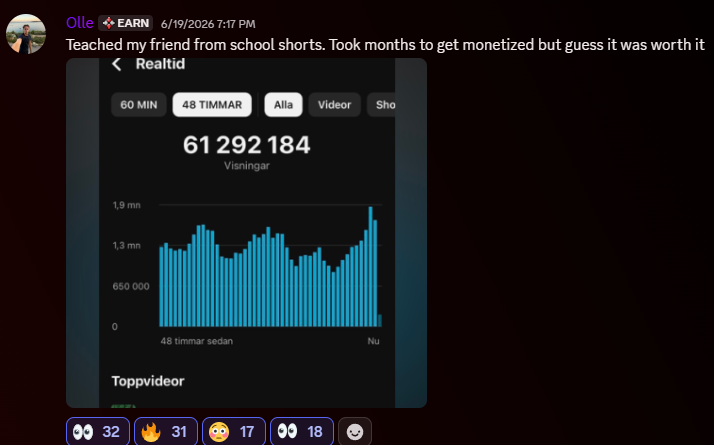Viewport: 714px width, 445px height.
Task: Open the add reaction smiley button
Action: pos(355,431)
